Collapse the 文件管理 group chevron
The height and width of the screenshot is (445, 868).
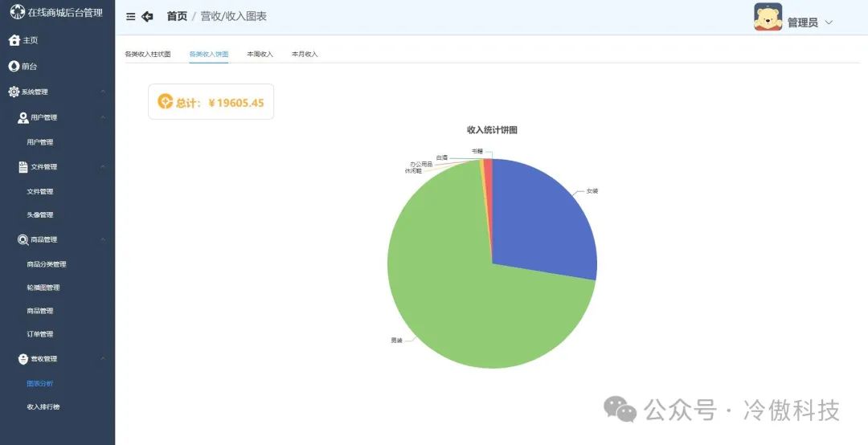[x=103, y=166]
